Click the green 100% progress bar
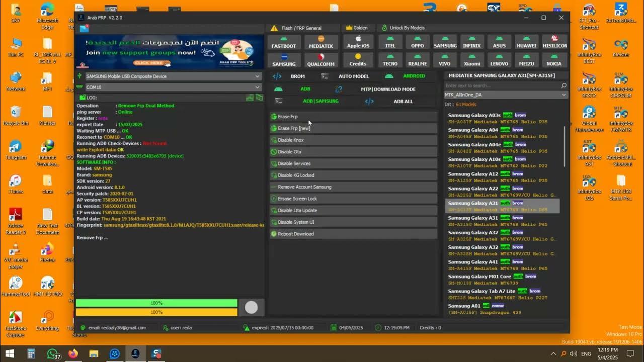 tap(156, 303)
